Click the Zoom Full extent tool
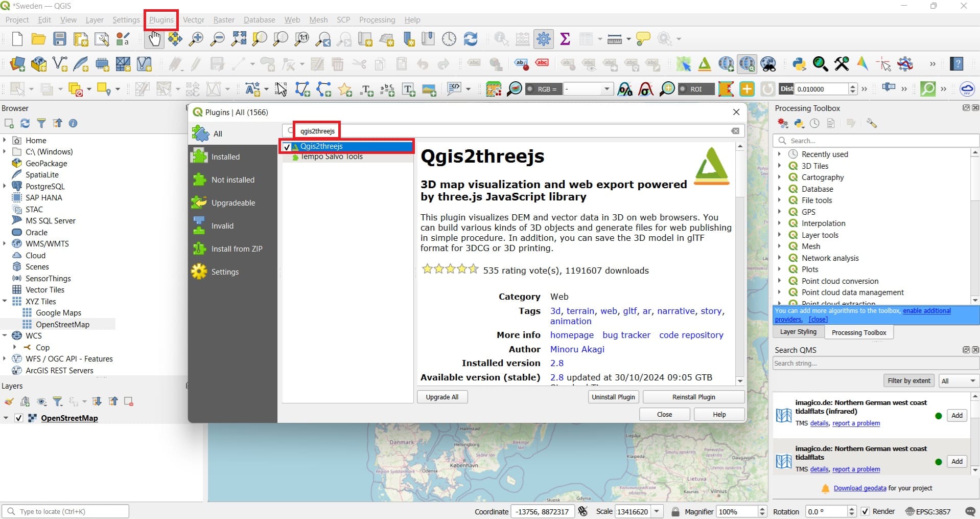This screenshot has height=519, width=980. tap(239, 39)
